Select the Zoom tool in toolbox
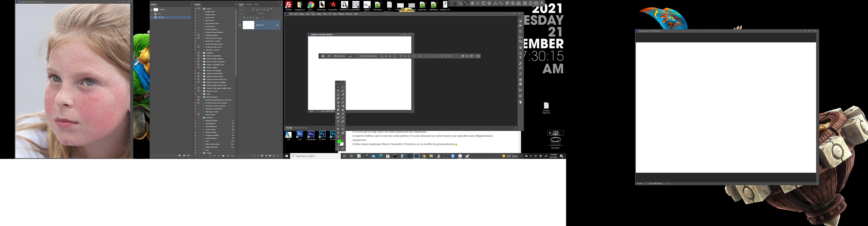This screenshot has height=226, width=868. click(338, 137)
